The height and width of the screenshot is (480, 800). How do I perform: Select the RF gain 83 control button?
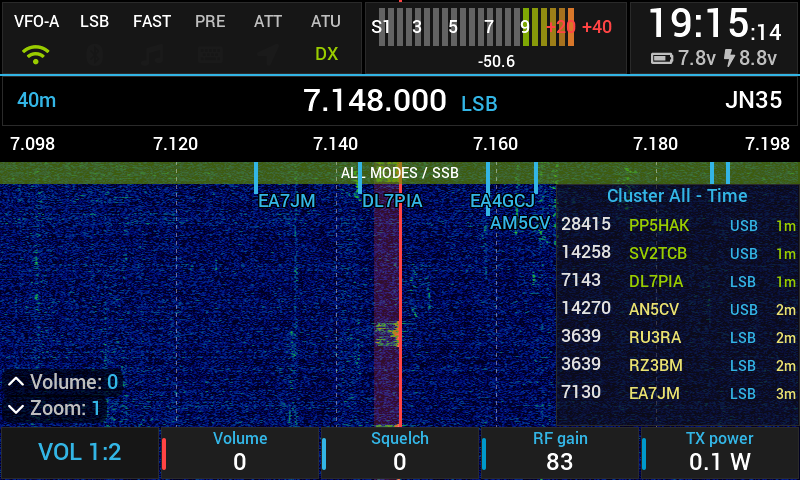560,452
